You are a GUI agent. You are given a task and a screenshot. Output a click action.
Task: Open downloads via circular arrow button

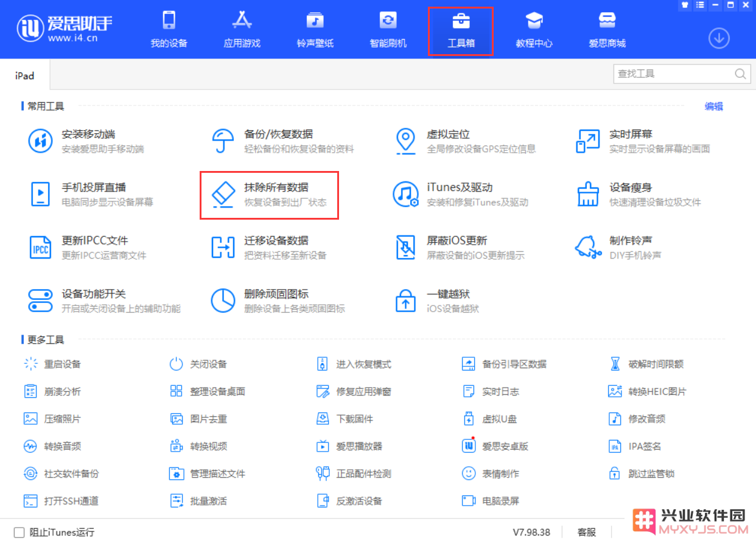pyautogui.click(x=719, y=38)
